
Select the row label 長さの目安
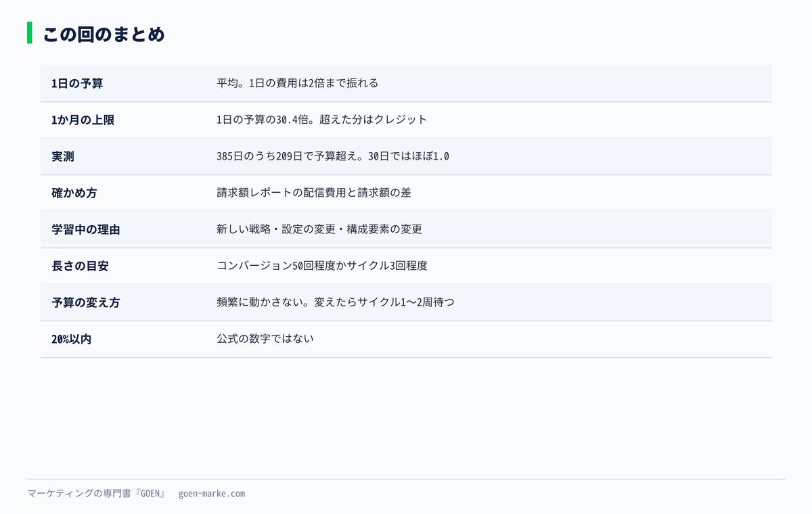click(x=80, y=266)
